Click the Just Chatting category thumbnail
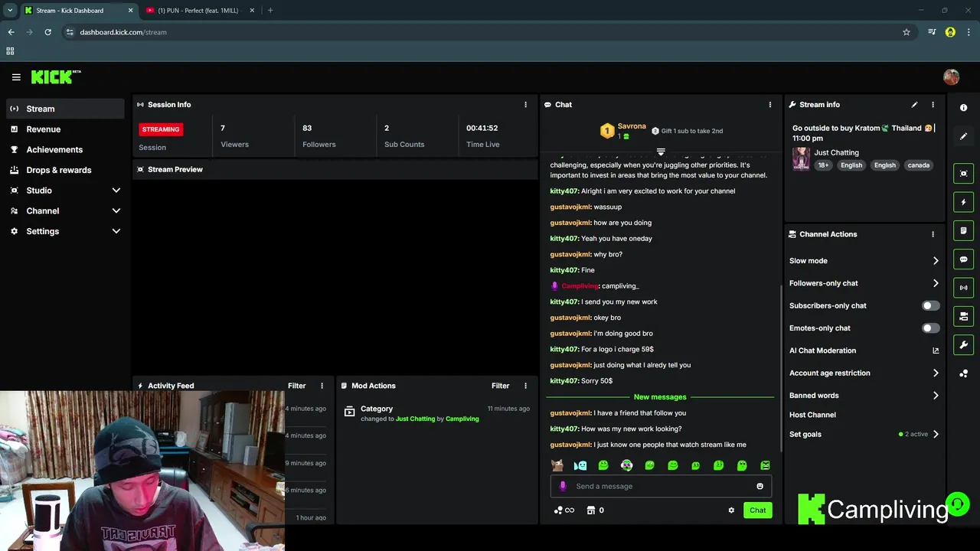Screen dimensions: 980x551 click(x=801, y=158)
